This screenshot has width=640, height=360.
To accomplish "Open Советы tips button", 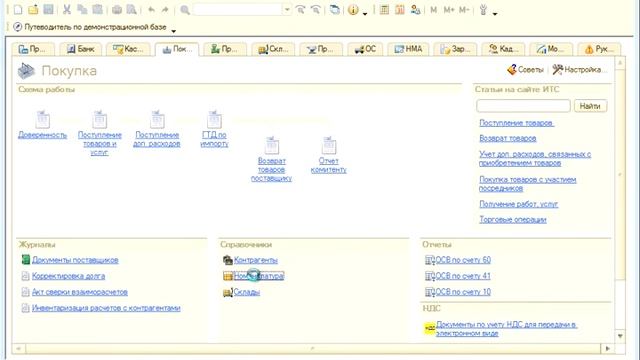I will point(525,70).
